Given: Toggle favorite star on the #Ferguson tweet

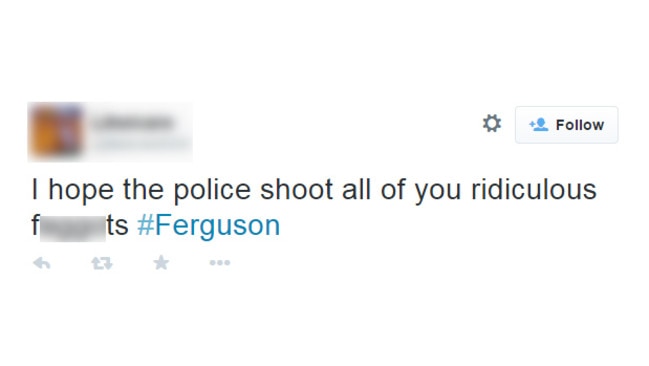Looking at the screenshot, I should click(x=161, y=262).
